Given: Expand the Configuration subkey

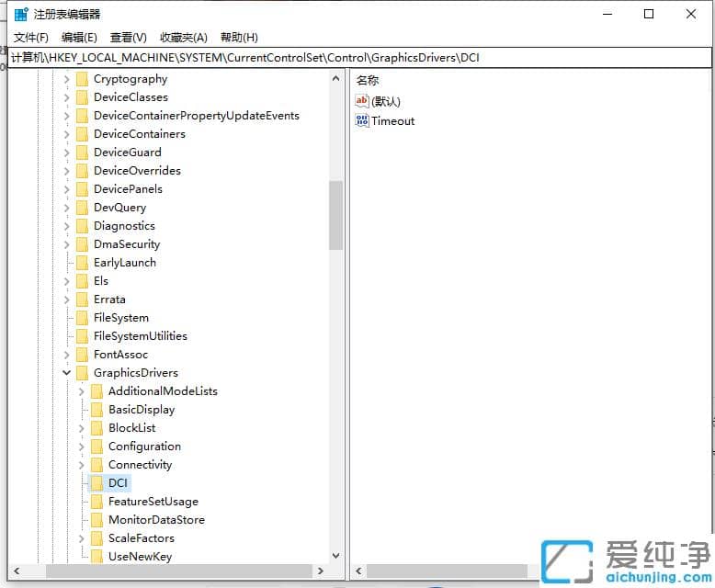Looking at the screenshot, I should coord(81,447).
